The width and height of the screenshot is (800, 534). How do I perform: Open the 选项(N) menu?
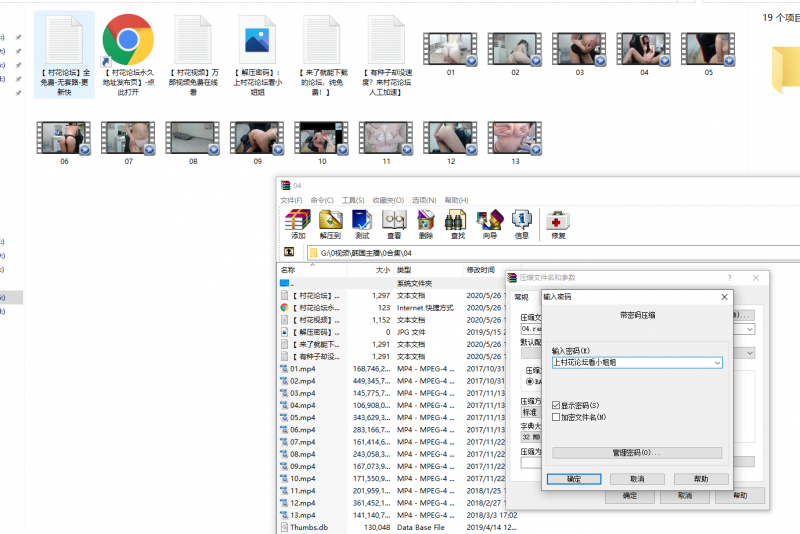(x=424, y=200)
